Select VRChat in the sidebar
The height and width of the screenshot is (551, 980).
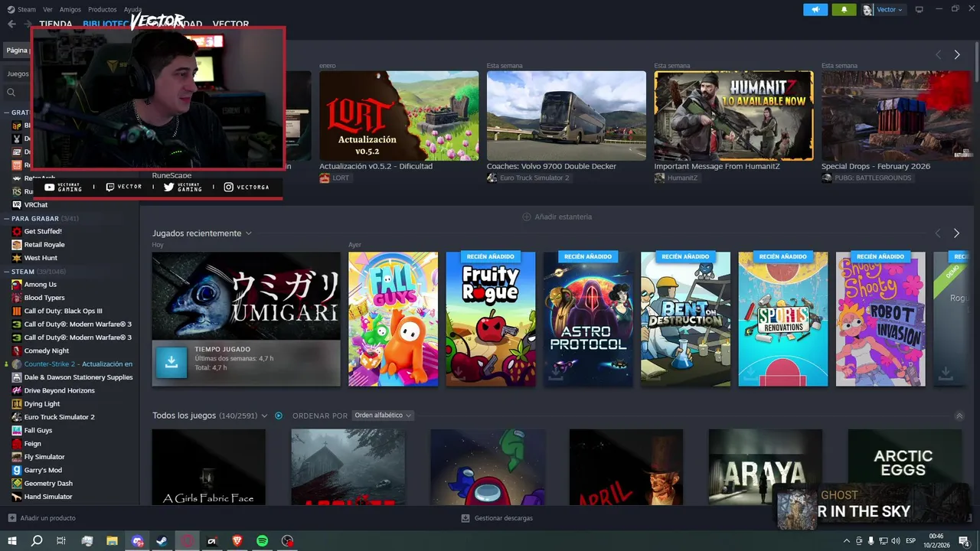tap(36, 205)
